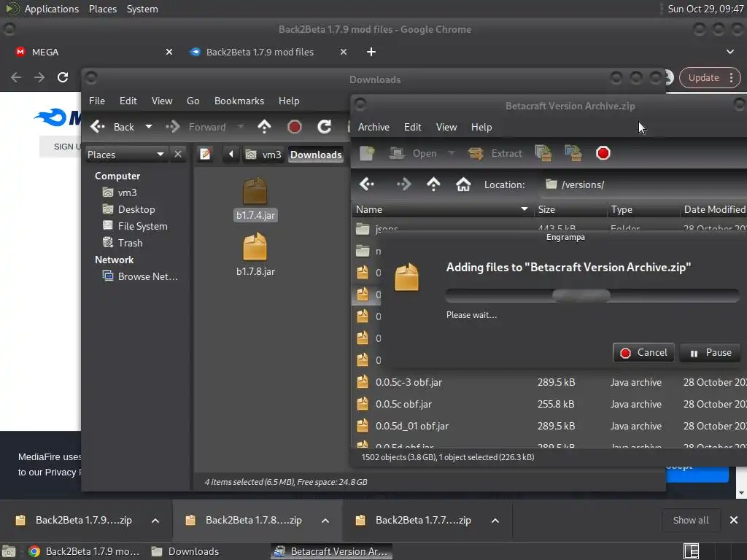Click Show all downloads button
This screenshot has height=560, width=747.
690,520
